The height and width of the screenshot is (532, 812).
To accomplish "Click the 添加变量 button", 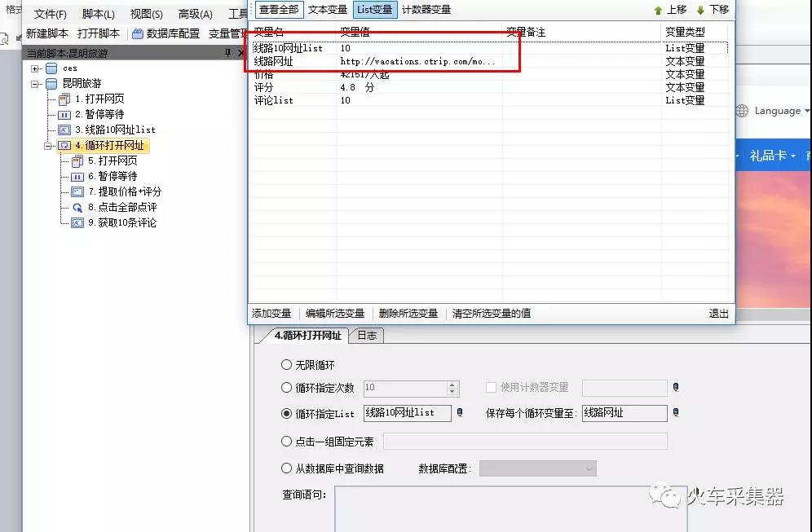I will 271,313.
